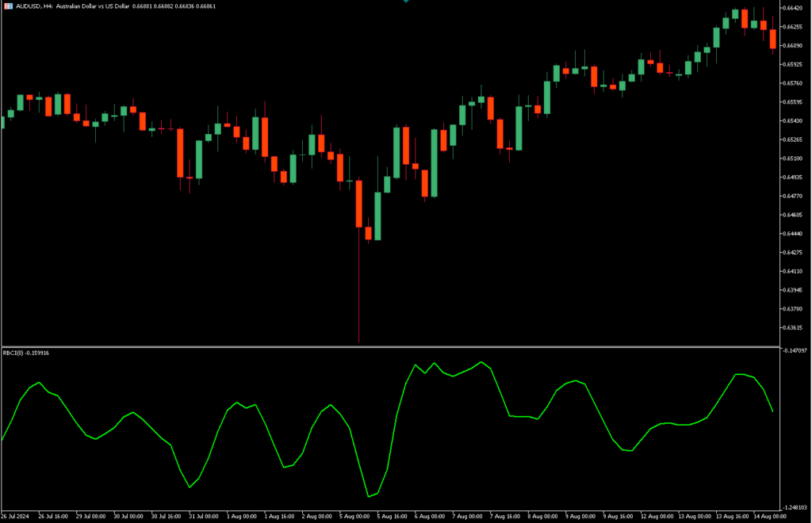This screenshot has width=812, height=523.
Task: Click the -0.147097 indicator scale value
Action: [795, 350]
